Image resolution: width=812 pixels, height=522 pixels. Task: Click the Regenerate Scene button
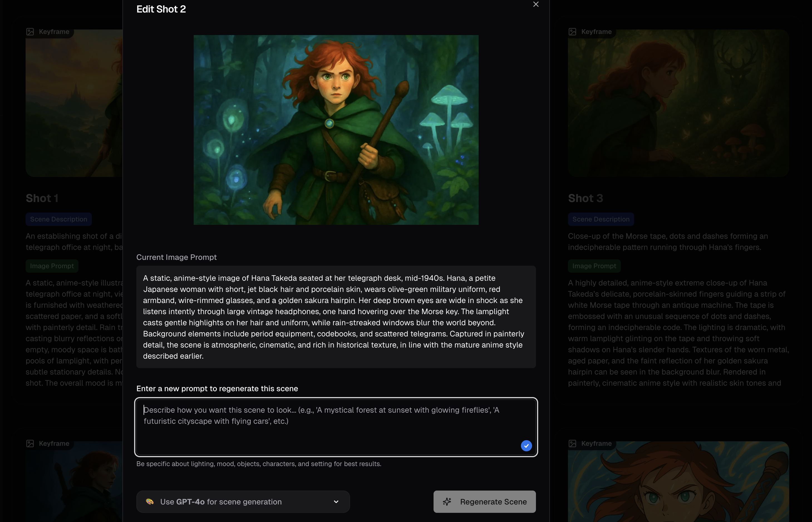pyautogui.click(x=484, y=502)
